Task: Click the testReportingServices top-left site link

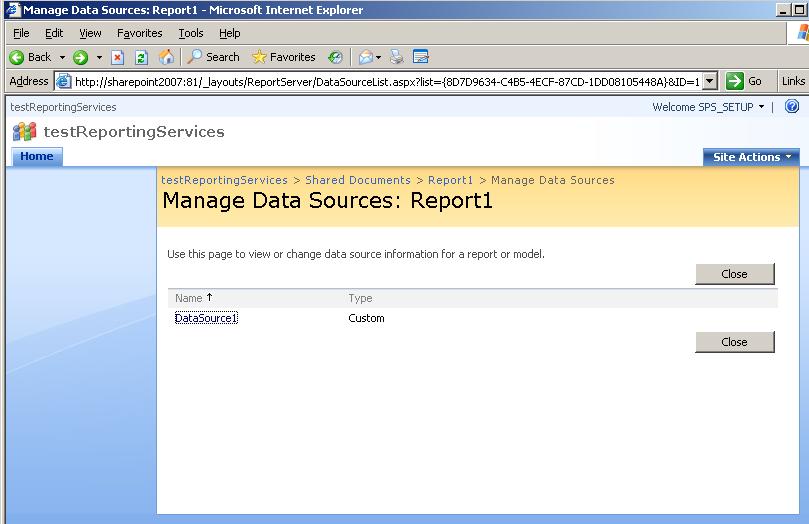Action: coord(63,107)
